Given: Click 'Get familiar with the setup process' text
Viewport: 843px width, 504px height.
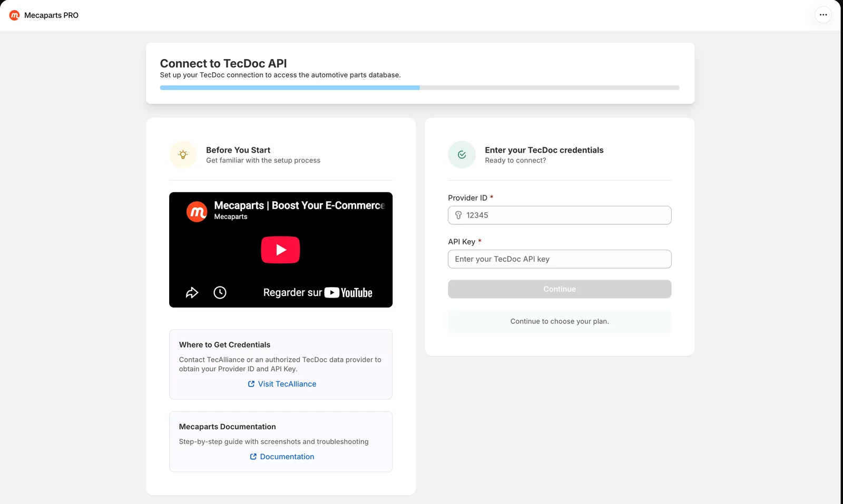Looking at the screenshot, I should (x=263, y=160).
